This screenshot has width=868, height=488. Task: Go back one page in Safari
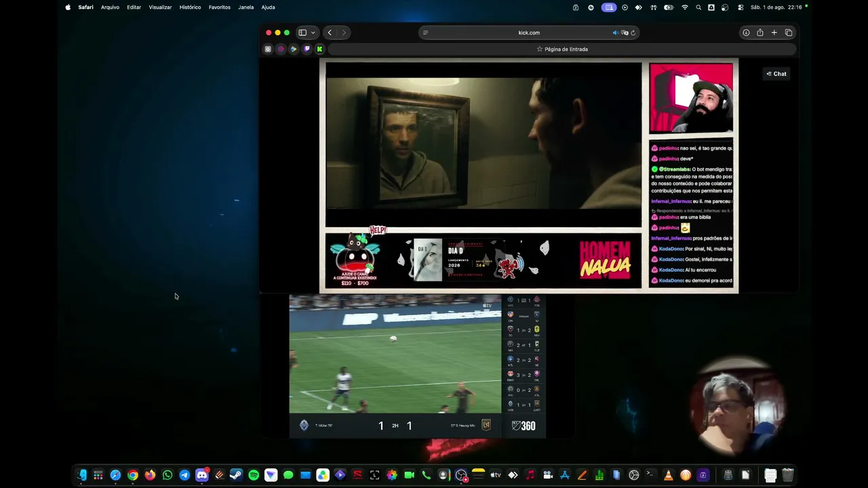click(x=330, y=33)
